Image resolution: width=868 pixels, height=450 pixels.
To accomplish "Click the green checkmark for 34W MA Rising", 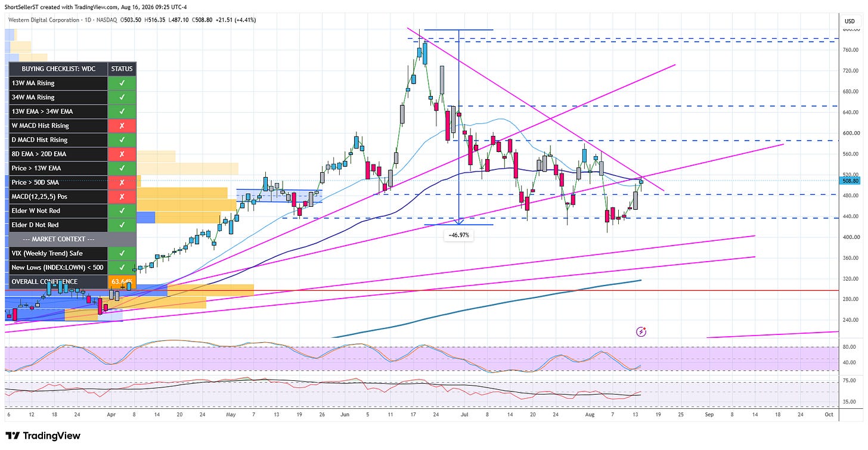I will (122, 97).
